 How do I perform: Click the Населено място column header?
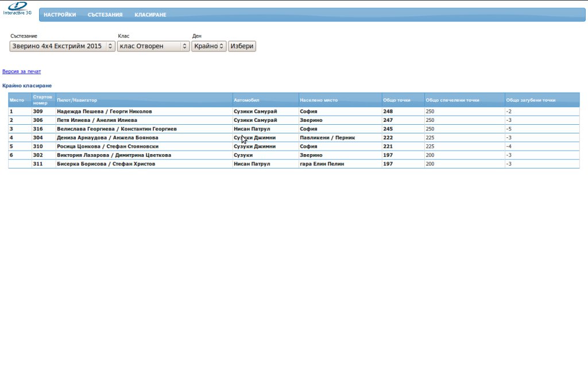click(x=319, y=100)
